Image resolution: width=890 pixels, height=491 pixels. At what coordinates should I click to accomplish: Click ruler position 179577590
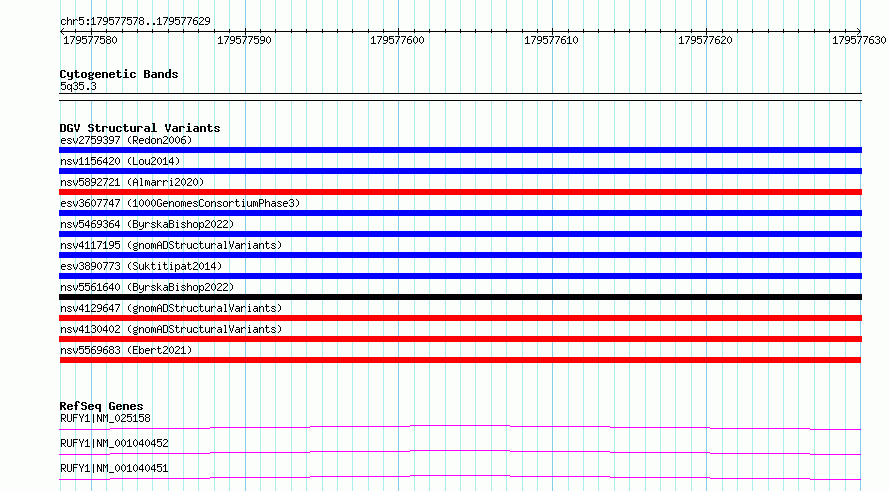(244, 40)
